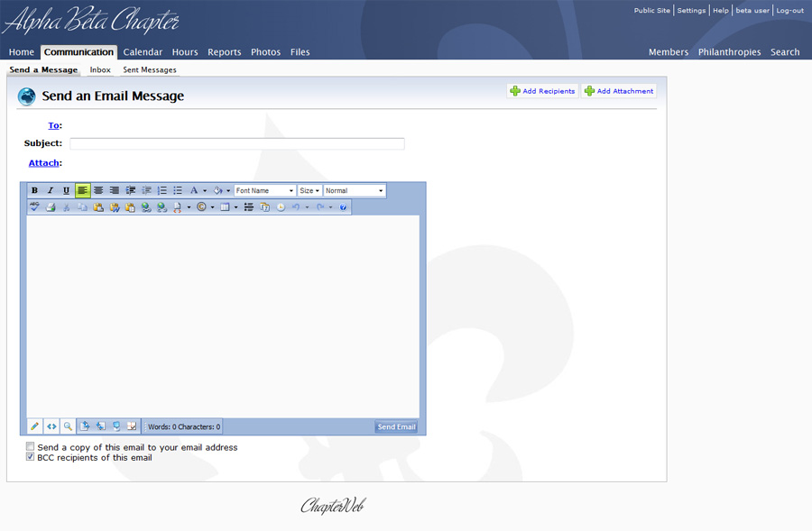This screenshot has width=812, height=531.
Task: Uncheck the BCC recipients checkbox
Action: pyautogui.click(x=30, y=456)
